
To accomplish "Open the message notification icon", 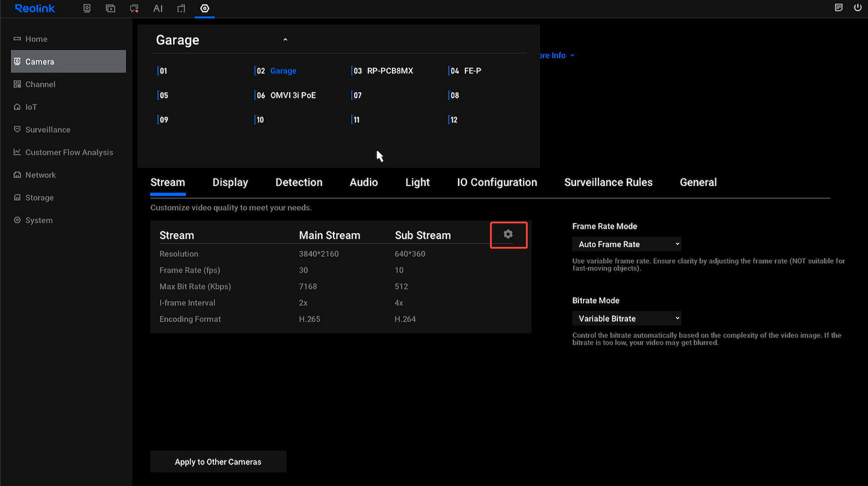I will point(134,8).
